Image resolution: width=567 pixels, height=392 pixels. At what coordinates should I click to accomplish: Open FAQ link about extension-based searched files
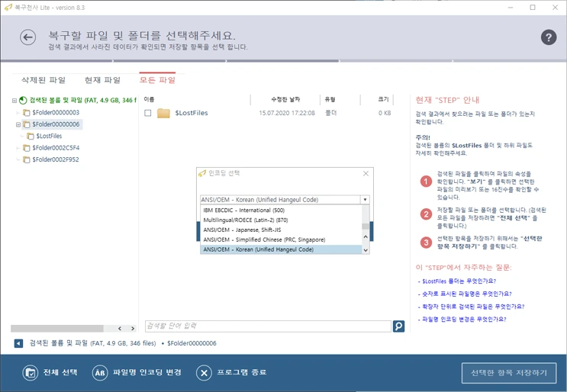[x=473, y=307]
